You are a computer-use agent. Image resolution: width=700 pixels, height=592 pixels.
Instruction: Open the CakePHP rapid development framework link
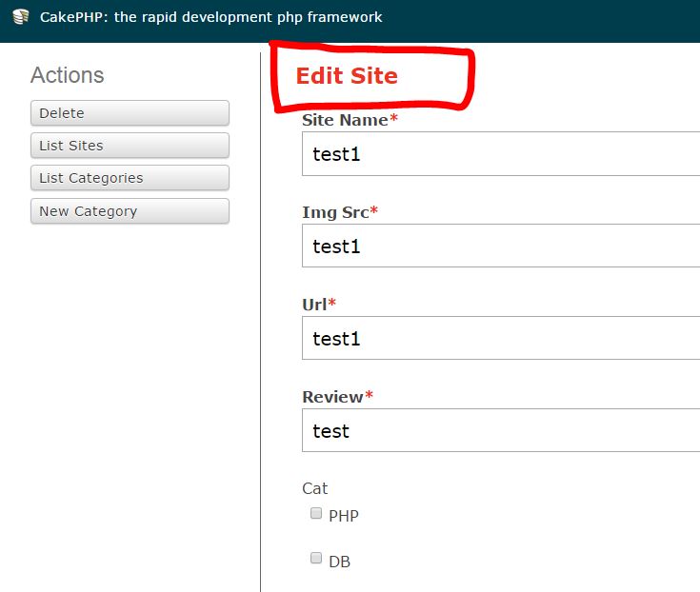point(210,17)
